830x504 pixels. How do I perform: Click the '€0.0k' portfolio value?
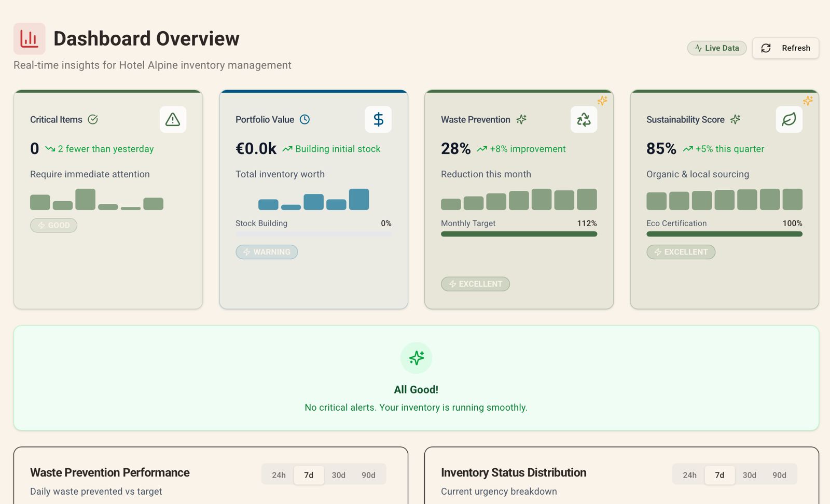(256, 149)
